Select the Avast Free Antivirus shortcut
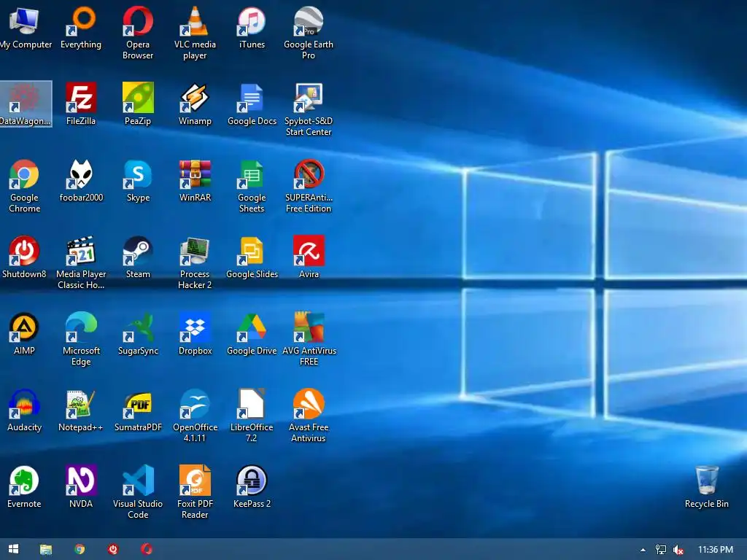The width and height of the screenshot is (747, 560). click(x=309, y=416)
